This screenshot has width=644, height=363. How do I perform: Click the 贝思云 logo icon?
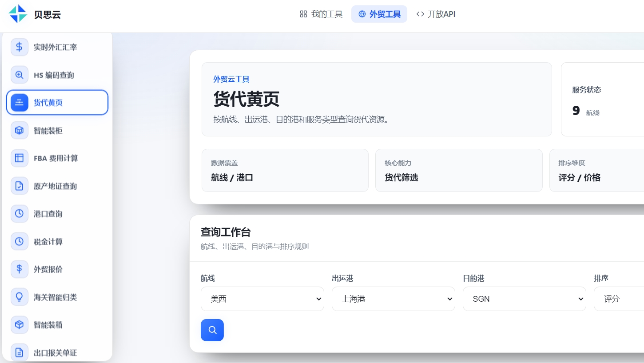click(18, 14)
